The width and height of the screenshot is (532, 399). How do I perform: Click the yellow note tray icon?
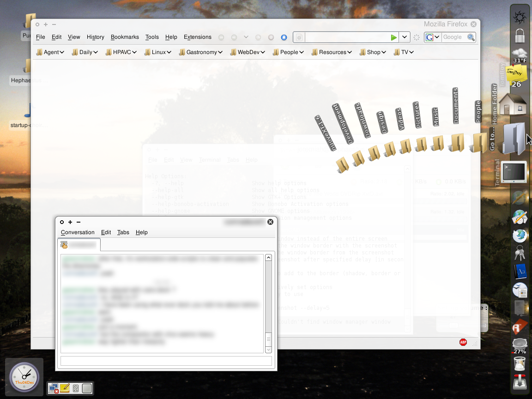click(65, 388)
